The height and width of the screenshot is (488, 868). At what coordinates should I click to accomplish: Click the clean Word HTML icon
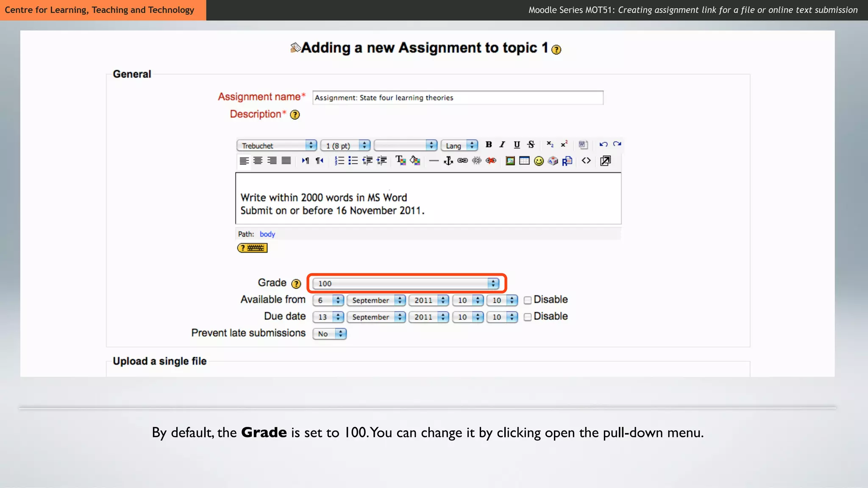583,144
